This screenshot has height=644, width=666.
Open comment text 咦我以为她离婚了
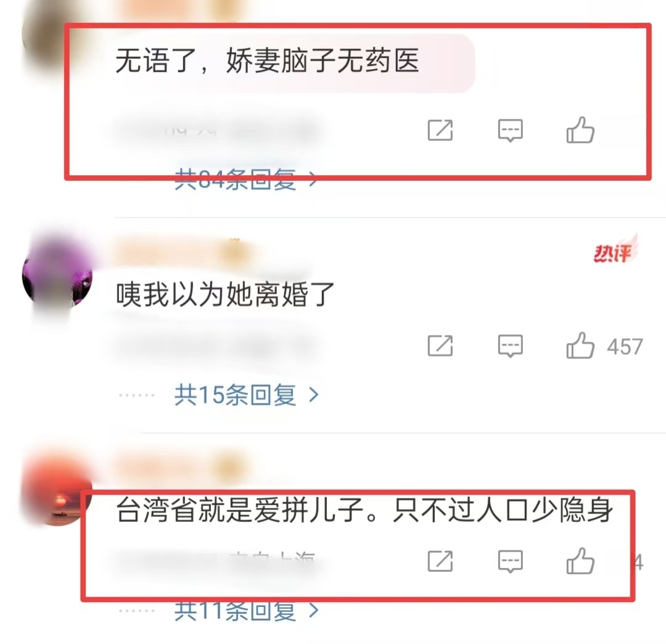(x=225, y=294)
